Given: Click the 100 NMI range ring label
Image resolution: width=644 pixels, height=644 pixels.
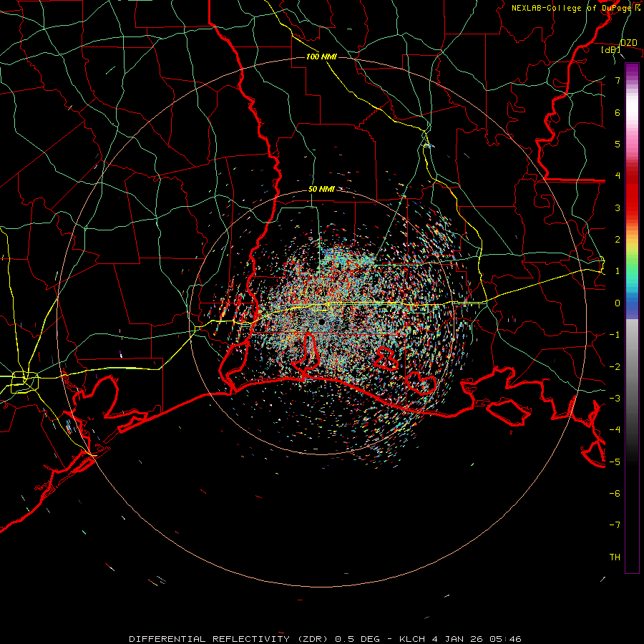Looking at the screenshot, I should point(321,57).
